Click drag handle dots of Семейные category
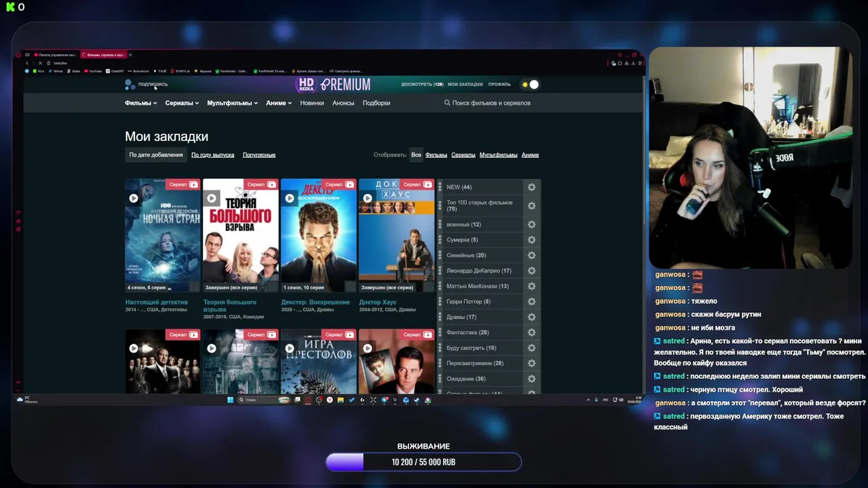Screen dimensions: 868x488 440,256
